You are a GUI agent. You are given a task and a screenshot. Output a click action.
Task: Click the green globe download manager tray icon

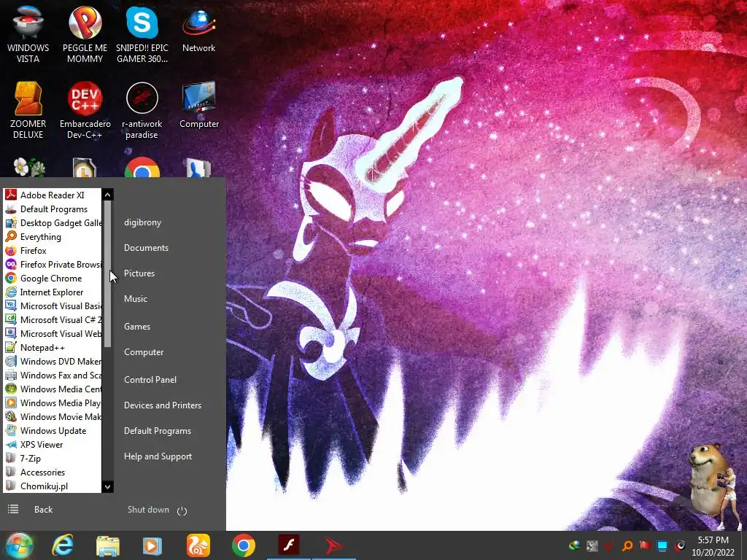(575, 545)
